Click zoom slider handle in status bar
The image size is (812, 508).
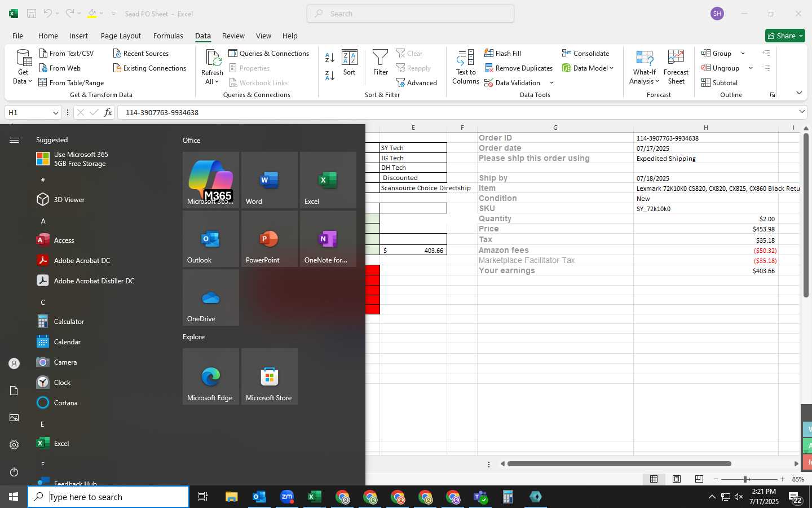click(x=745, y=479)
